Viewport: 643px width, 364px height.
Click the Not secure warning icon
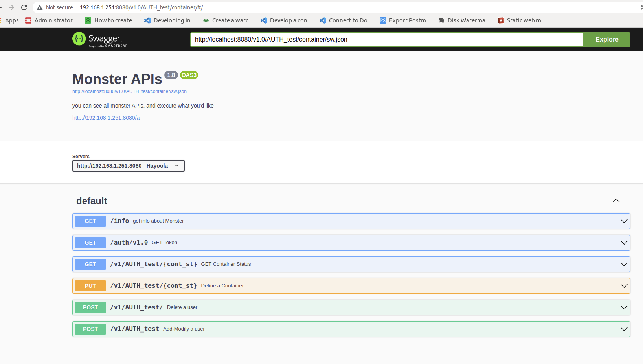pos(40,7)
